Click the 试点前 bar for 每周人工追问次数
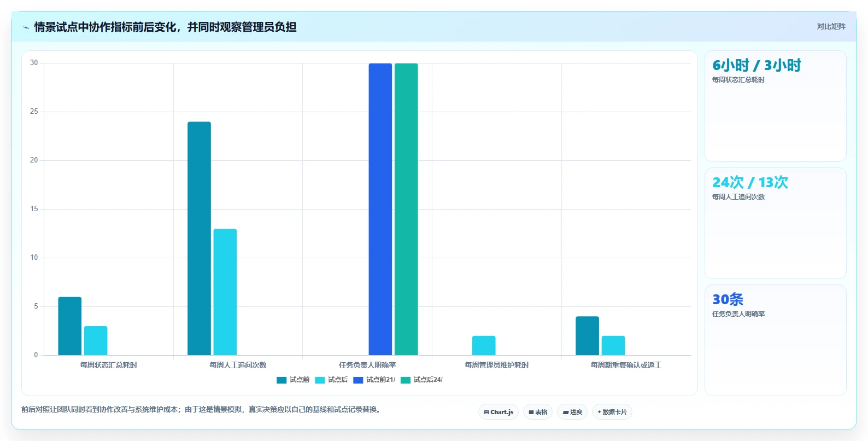868x441 pixels. pyautogui.click(x=199, y=239)
